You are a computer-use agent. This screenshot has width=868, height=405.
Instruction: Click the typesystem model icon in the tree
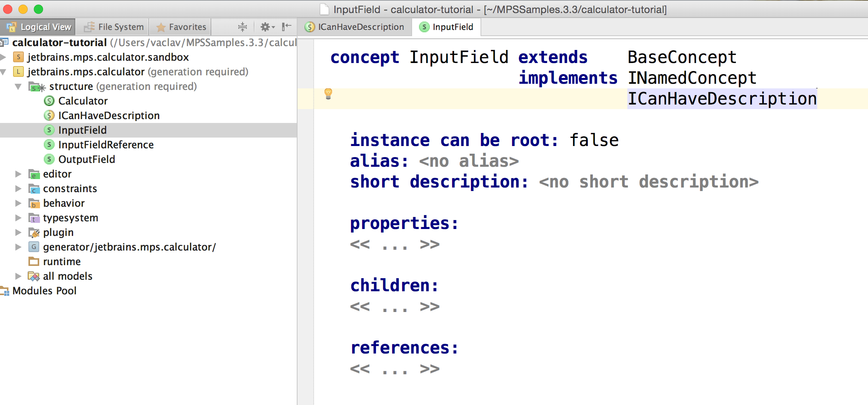[34, 217]
